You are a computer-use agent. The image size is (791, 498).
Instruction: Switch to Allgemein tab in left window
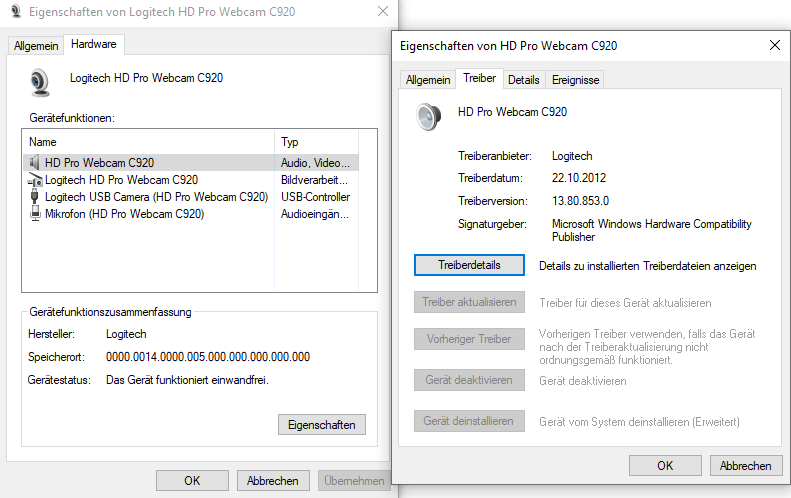click(36, 46)
